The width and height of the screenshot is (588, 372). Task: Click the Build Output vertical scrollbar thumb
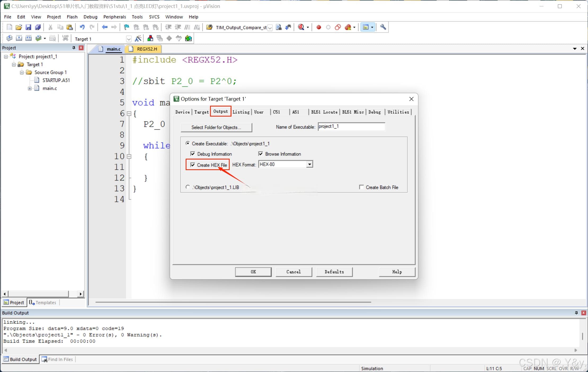point(582,336)
